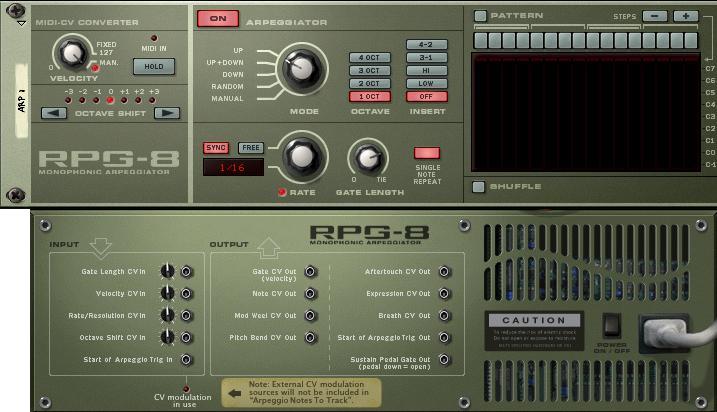Viewport: 717px width, 412px height.
Task: Click the Breath CV Out jack
Action: [444, 316]
